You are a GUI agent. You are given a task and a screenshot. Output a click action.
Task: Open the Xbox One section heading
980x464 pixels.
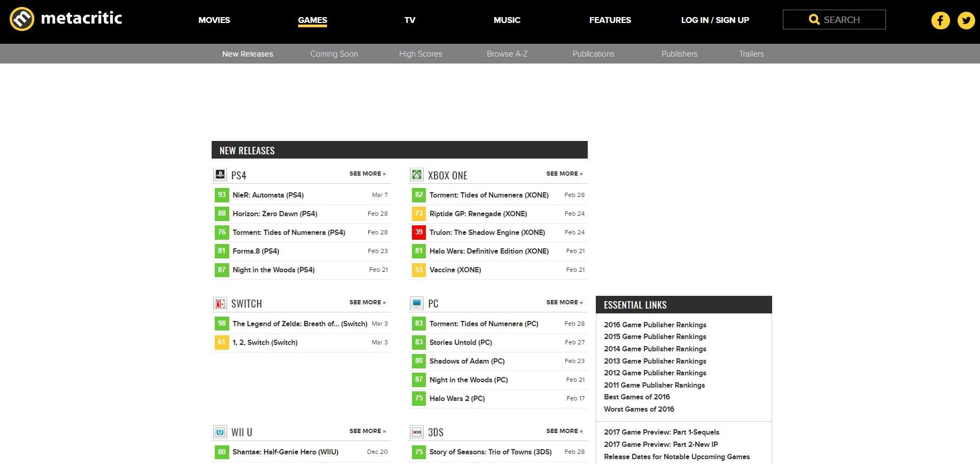pos(448,175)
